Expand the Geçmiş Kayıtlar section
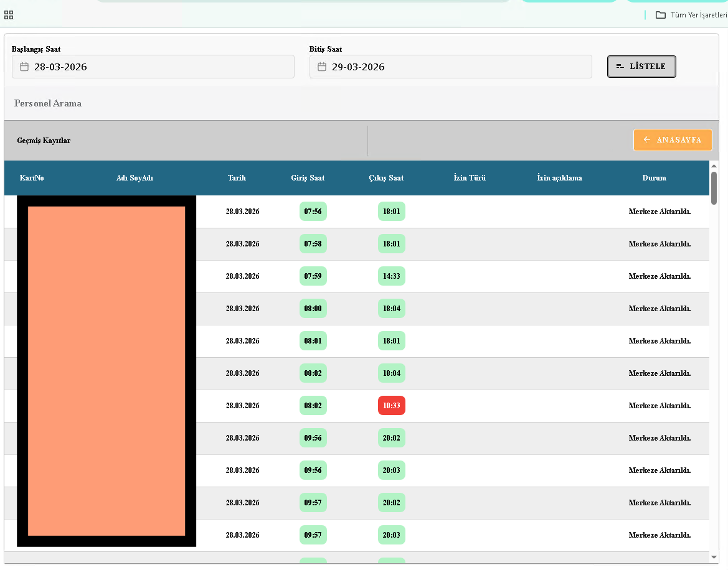Screen dimensions: 728x570 [44, 140]
